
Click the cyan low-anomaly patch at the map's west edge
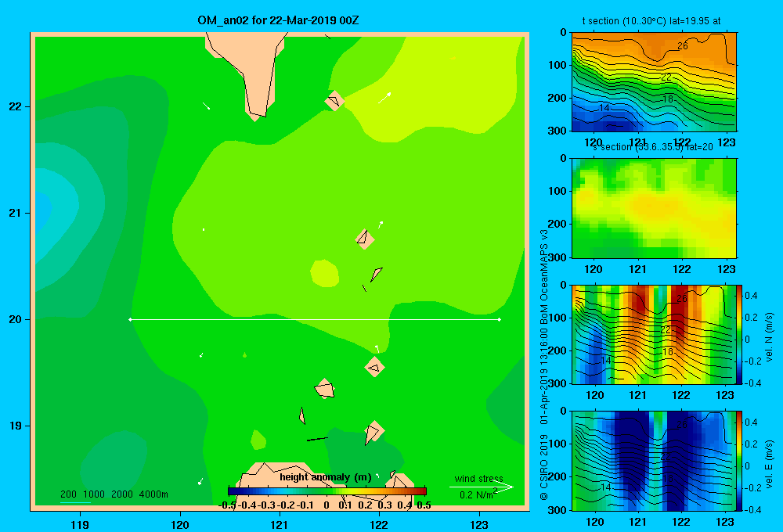coord(44,214)
